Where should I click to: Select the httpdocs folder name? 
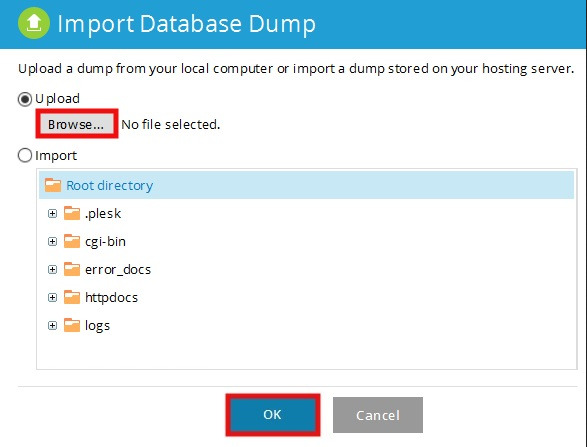112,298
